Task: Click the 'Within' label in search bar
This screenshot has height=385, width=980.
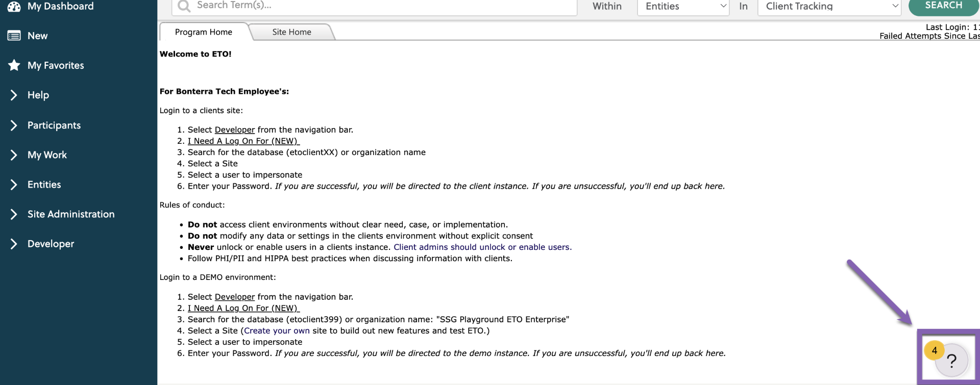Action: [607, 6]
